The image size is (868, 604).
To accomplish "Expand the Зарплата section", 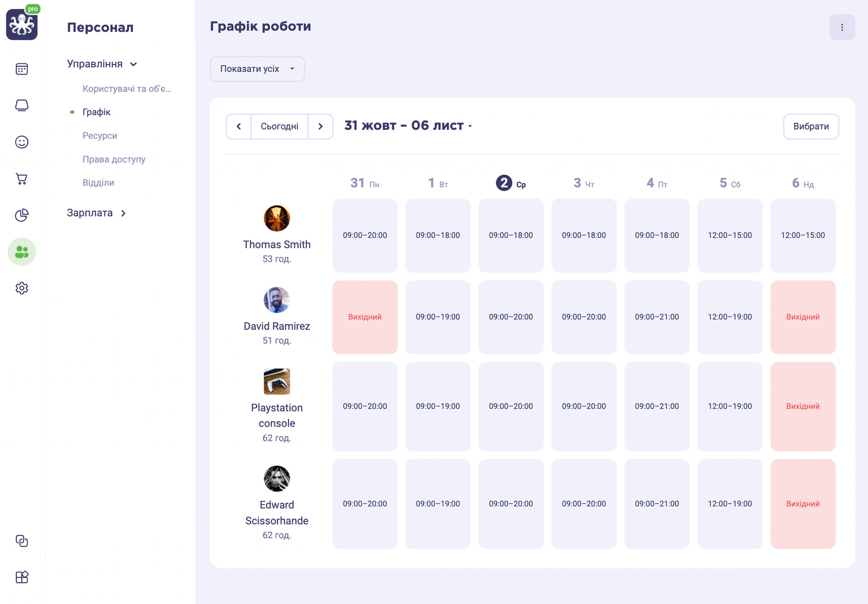I will point(98,213).
